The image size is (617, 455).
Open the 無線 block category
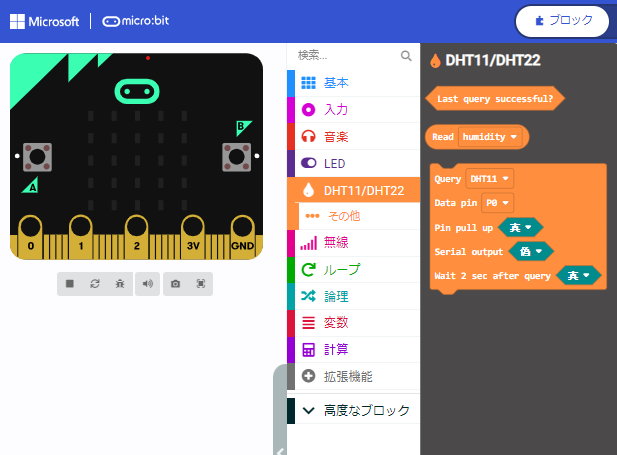(353, 243)
